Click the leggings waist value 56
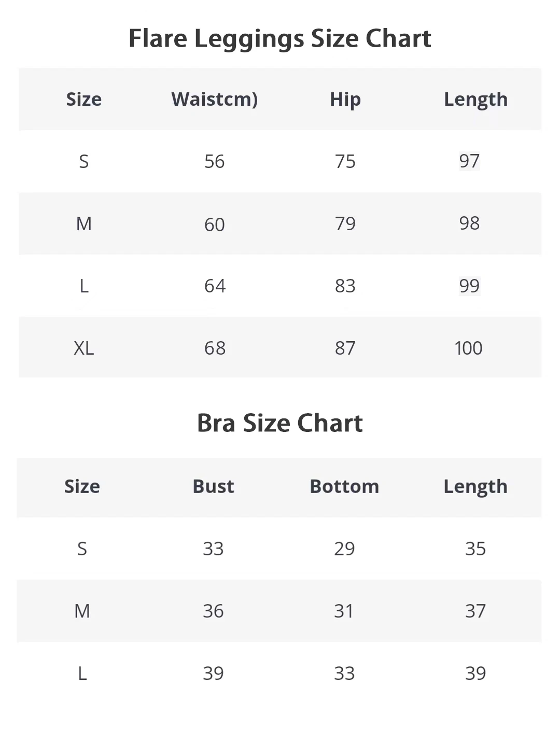Screen dimensions: 560x729 tap(214, 161)
